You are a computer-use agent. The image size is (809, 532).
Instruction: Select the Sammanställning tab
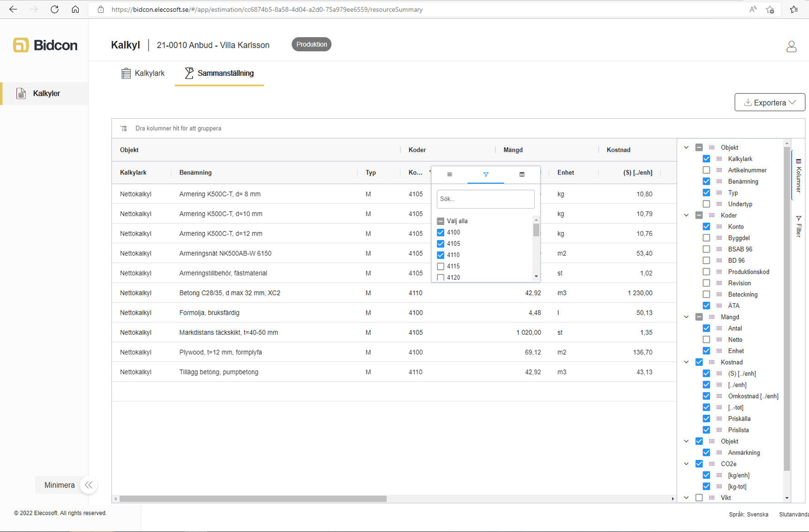tap(219, 73)
